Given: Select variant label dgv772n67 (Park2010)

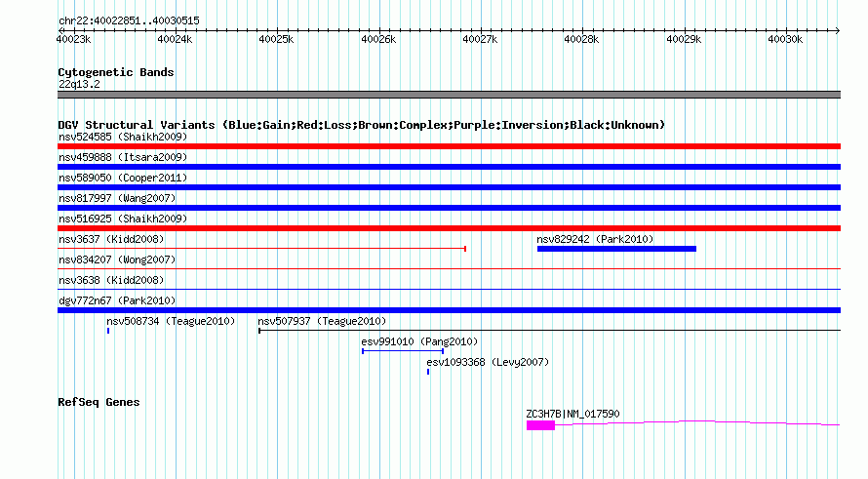Looking at the screenshot, I should [x=117, y=300].
